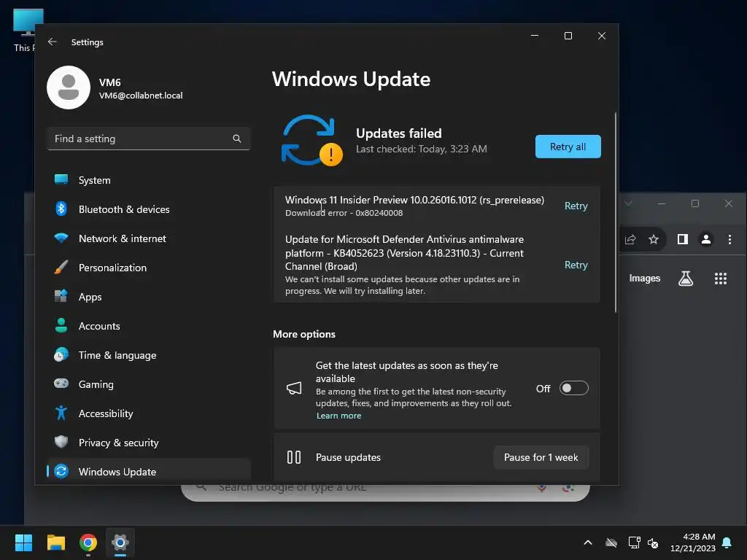Image resolution: width=747 pixels, height=560 pixels.
Task: Open File Explorer from the taskbar
Action: (x=55, y=542)
